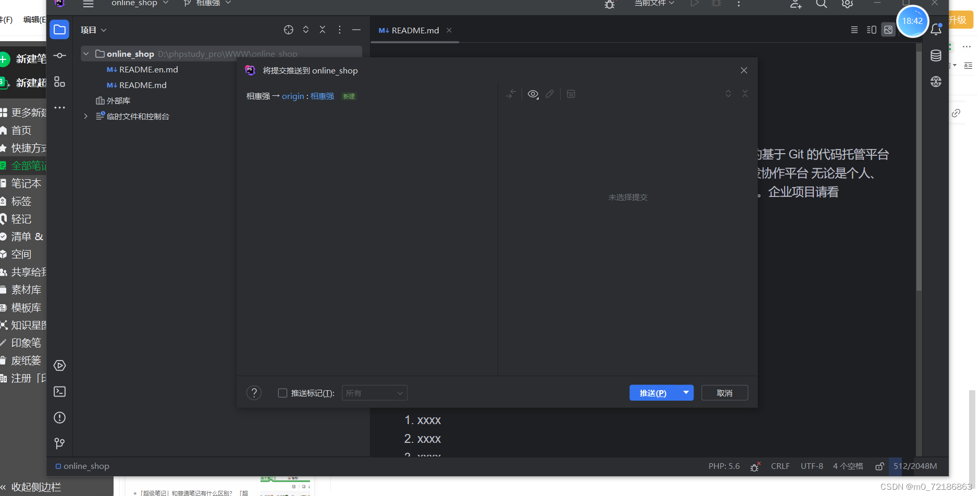Click the origin remote link
This screenshot has height=496, width=980.
293,96
